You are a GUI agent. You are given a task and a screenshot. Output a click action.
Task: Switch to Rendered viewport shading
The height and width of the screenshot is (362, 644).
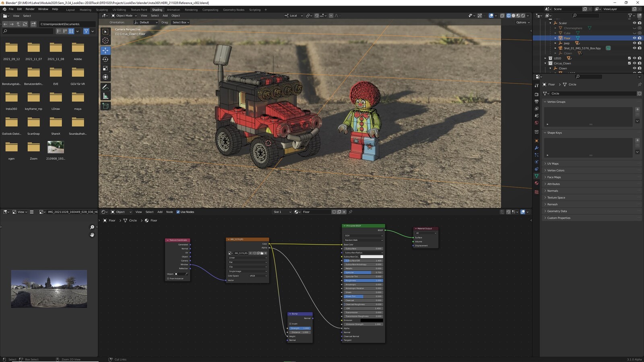(523, 16)
